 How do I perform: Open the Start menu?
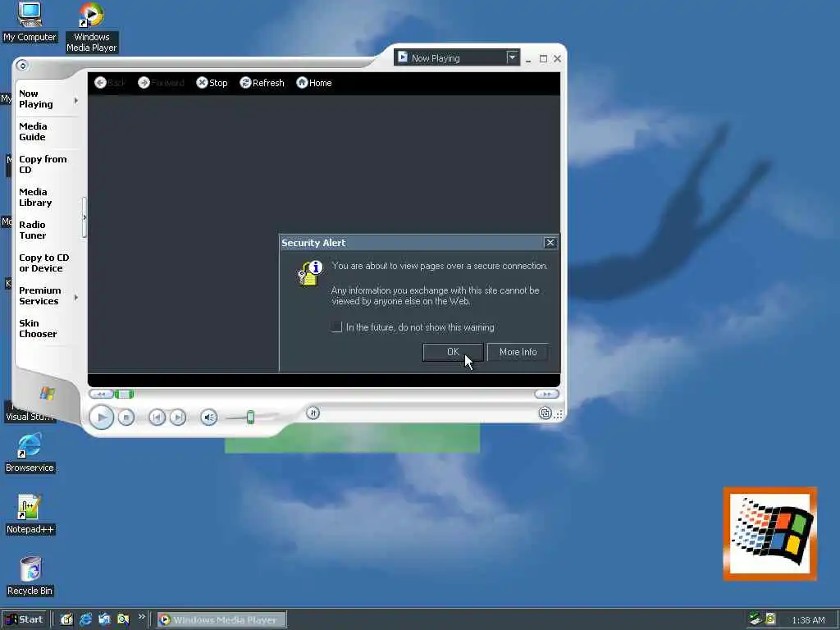tap(25, 619)
